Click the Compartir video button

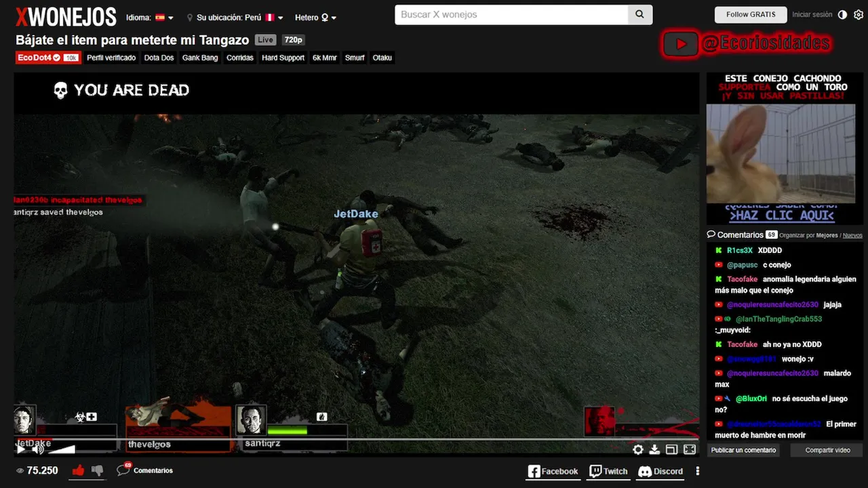point(827,450)
